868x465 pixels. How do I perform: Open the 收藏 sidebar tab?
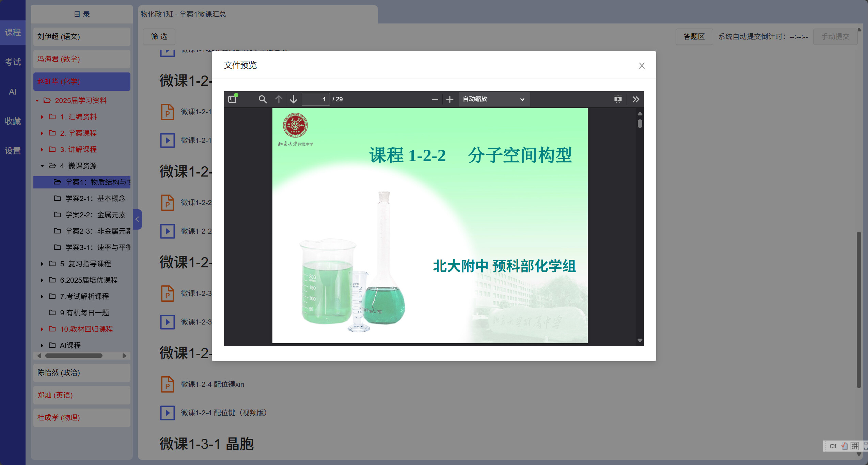(x=13, y=121)
